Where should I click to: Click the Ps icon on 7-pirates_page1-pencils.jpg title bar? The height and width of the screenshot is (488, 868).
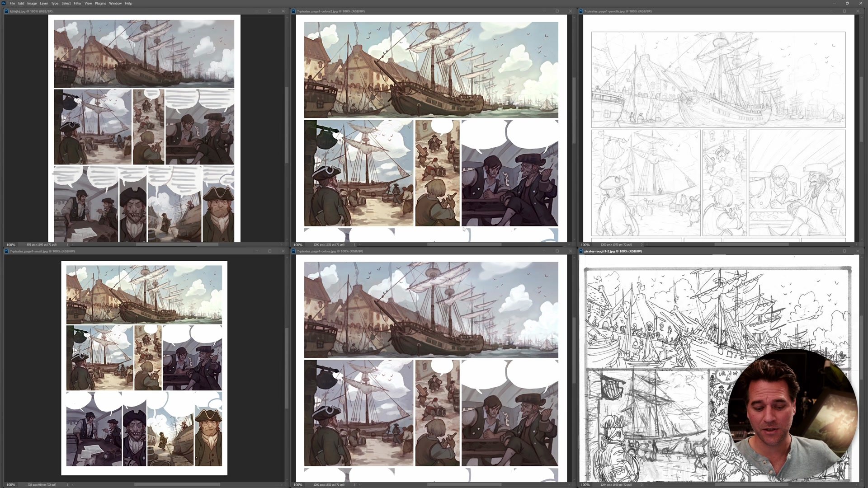tap(580, 11)
